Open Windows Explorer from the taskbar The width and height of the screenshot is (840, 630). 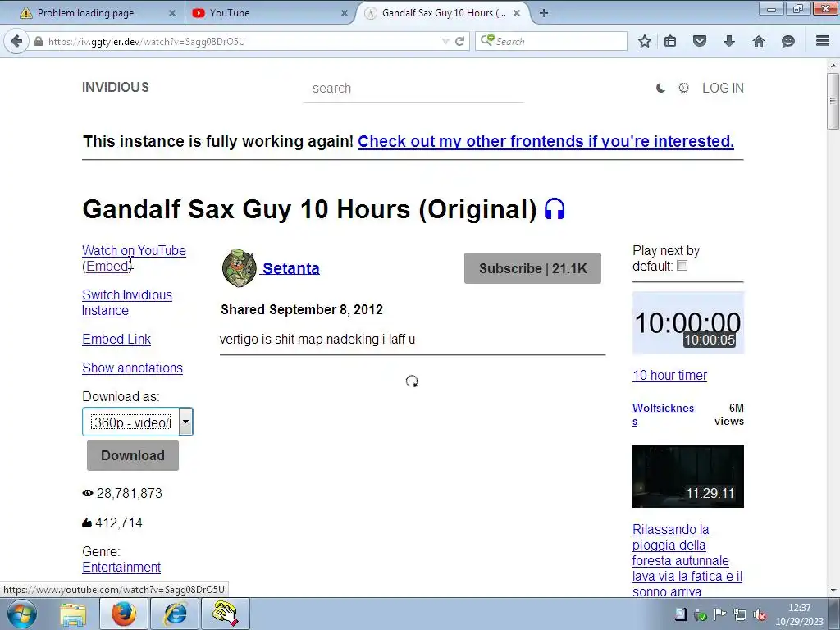(x=73, y=614)
